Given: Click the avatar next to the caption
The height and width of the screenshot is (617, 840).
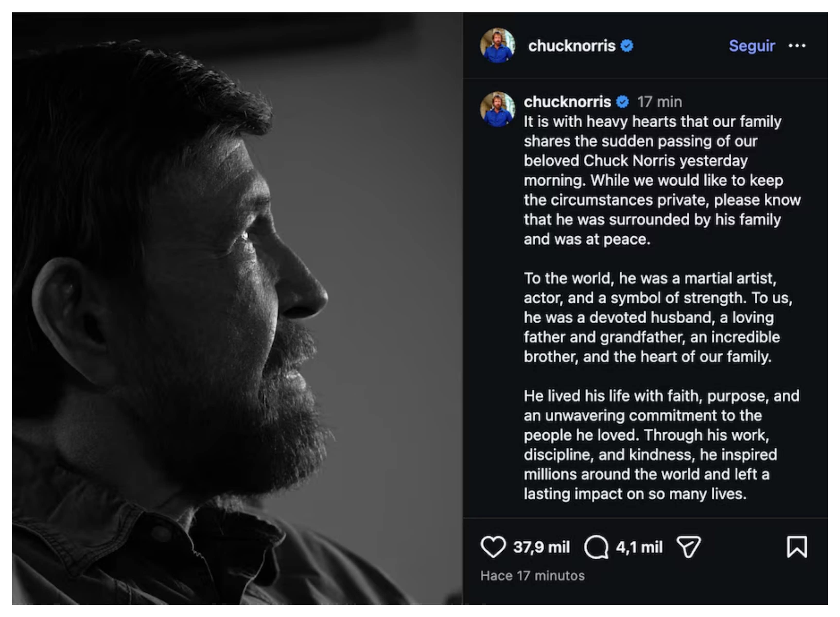Looking at the screenshot, I should (x=497, y=109).
